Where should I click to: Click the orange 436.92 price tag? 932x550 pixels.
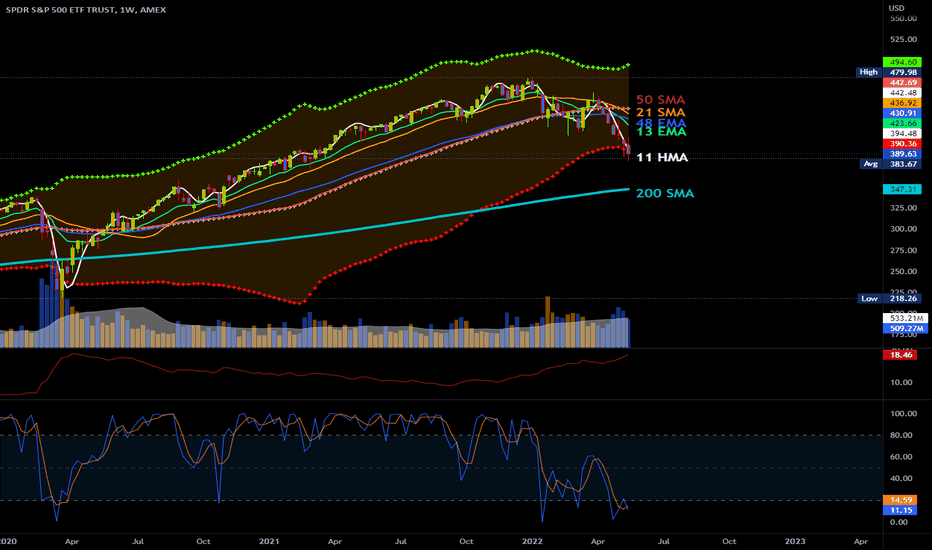point(902,103)
